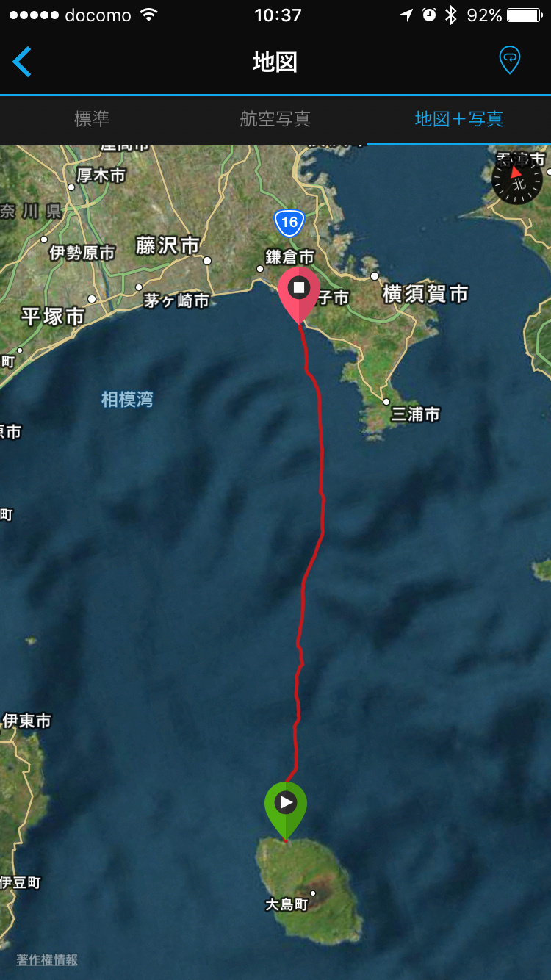
Task: Tap the north compass icon
Action: [517, 179]
